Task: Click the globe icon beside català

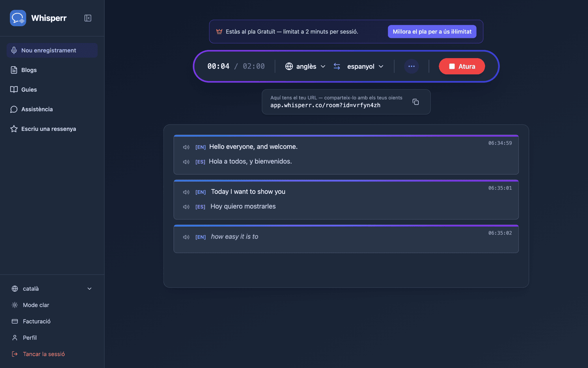Action: (15, 289)
